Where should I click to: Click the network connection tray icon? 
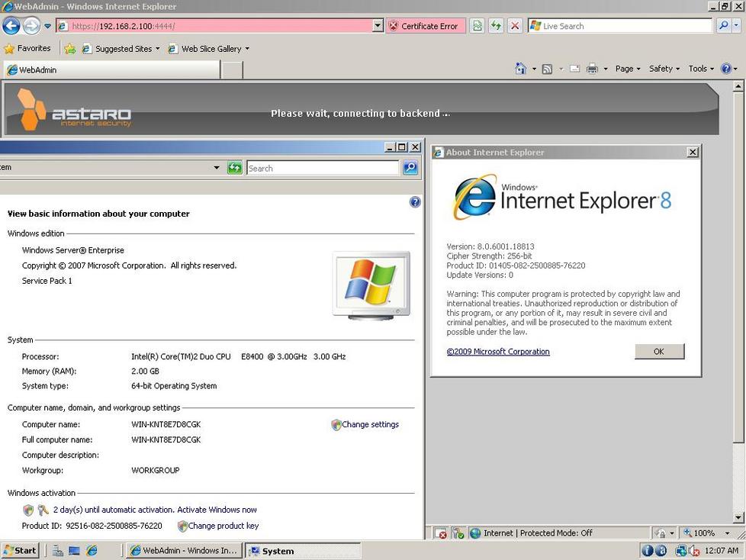pyautogui.click(x=681, y=551)
